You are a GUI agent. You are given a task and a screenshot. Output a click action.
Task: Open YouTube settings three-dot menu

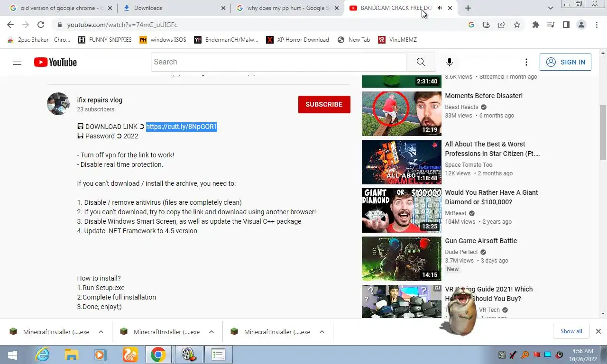point(526,62)
